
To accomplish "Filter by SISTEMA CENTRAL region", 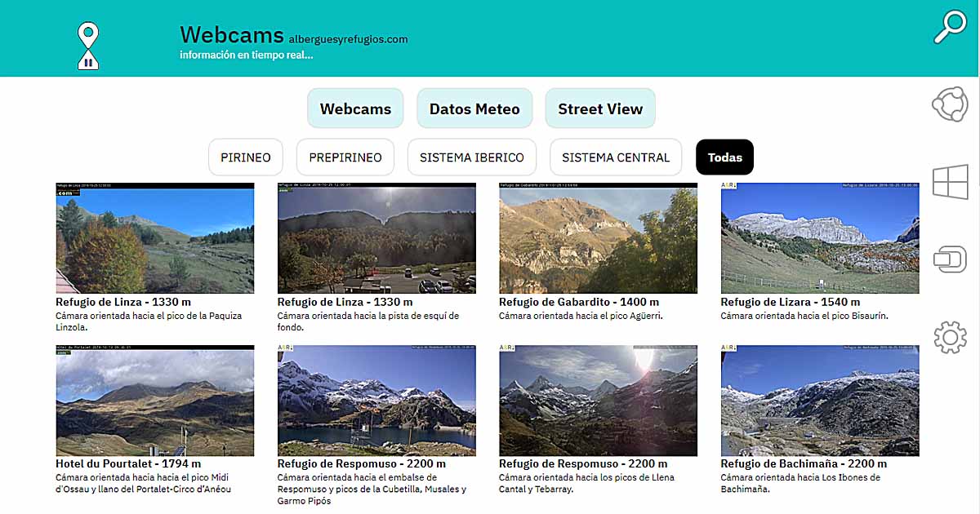I will (x=616, y=157).
